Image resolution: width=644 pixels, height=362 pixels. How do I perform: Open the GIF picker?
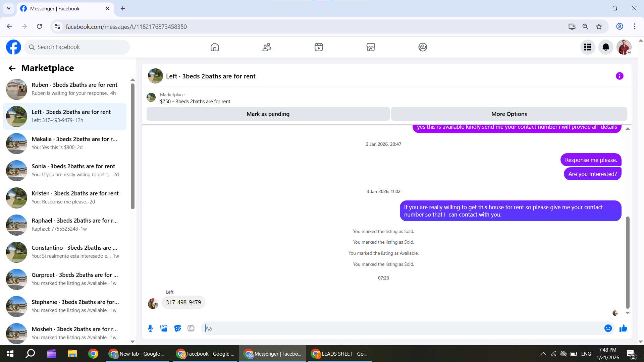coord(191,328)
